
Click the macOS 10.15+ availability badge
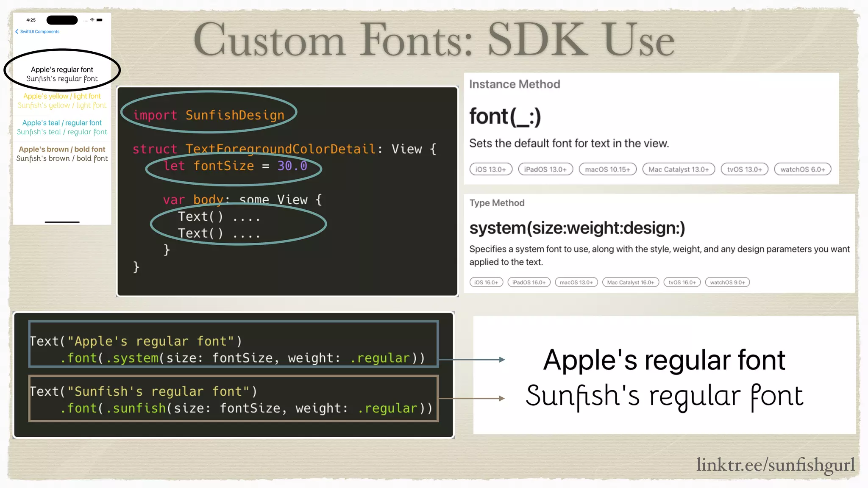(x=608, y=169)
